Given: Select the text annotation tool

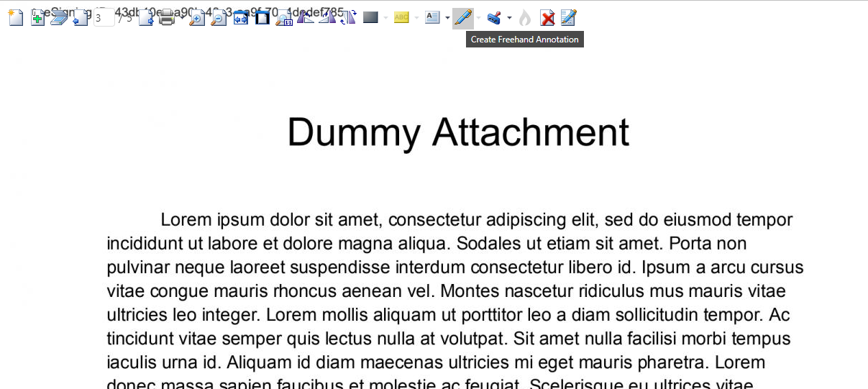Looking at the screenshot, I should click(432, 17).
